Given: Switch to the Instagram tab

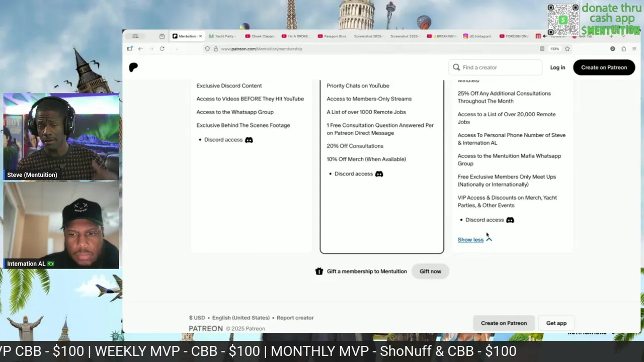Looking at the screenshot, I should 477,36.
